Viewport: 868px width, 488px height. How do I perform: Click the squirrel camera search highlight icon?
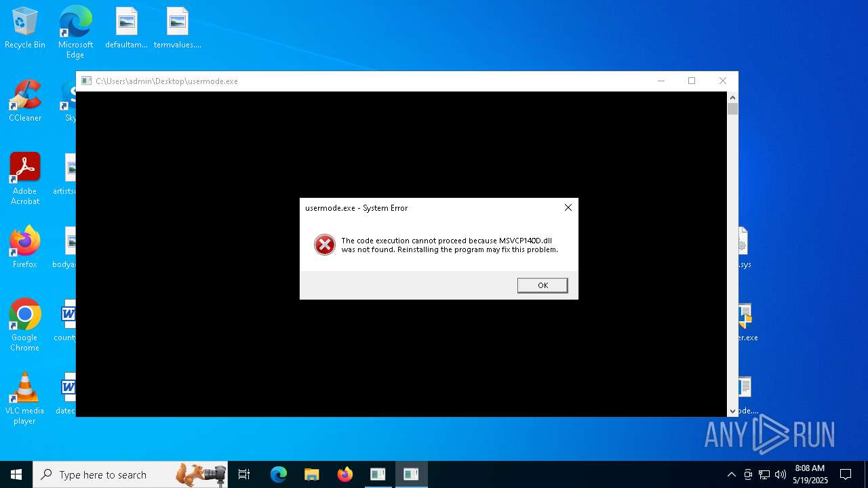point(201,474)
